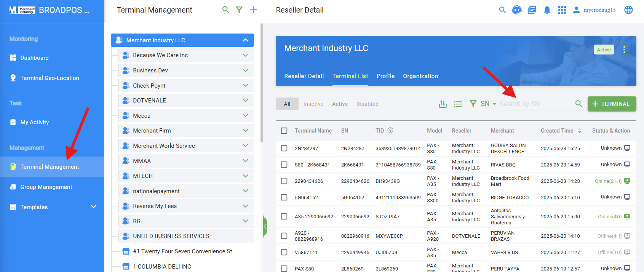Expand the Check Poynt chevron
644x272 pixels.
click(x=246, y=85)
